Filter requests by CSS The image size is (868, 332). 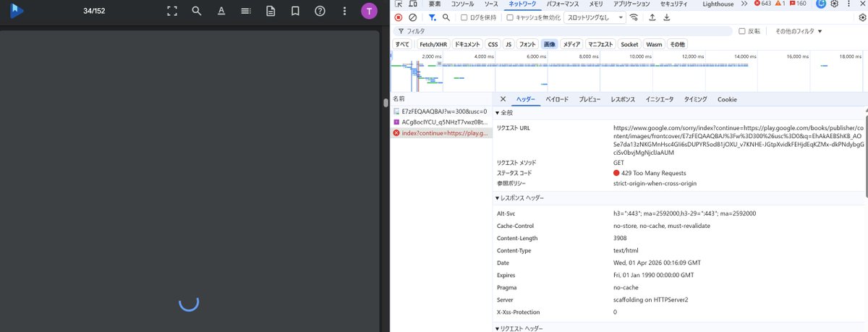[x=493, y=44]
